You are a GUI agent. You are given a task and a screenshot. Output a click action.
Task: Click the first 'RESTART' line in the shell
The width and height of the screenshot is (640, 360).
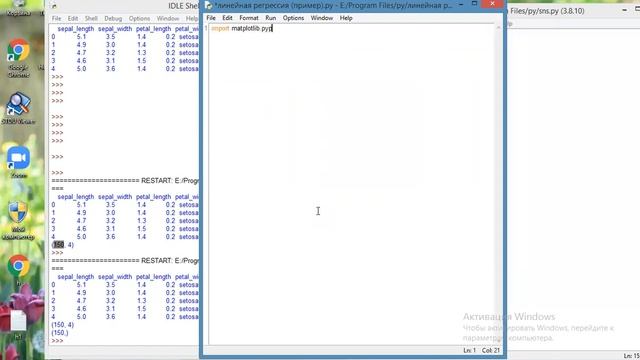tap(125, 181)
